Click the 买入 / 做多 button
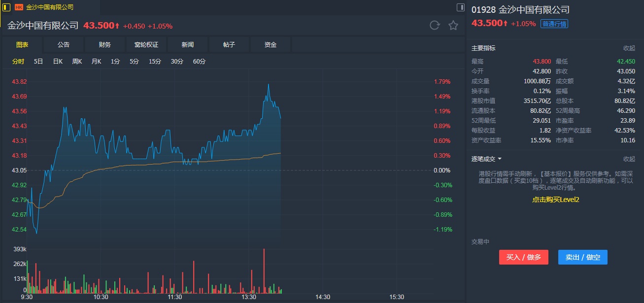The width and height of the screenshot is (644, 303). [x=523, y=257]
